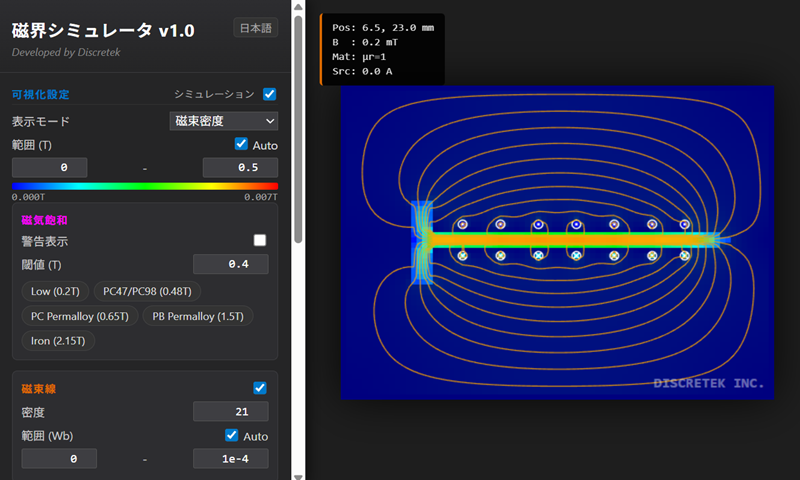Click the 'Src: 0.0 A' readout
This screenshot has width=800, height=480.
[x=362, y=71]
